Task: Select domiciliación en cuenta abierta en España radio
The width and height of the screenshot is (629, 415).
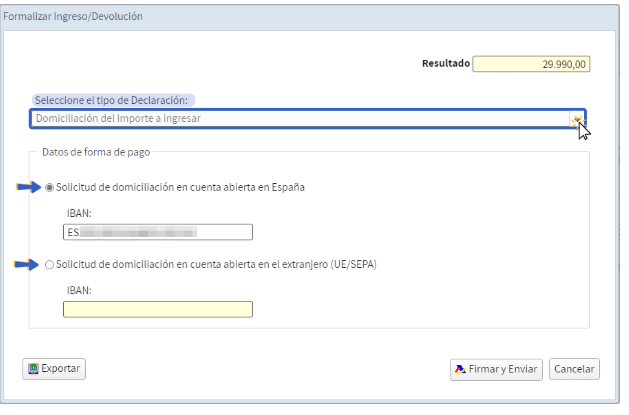Action: [49, 188]
